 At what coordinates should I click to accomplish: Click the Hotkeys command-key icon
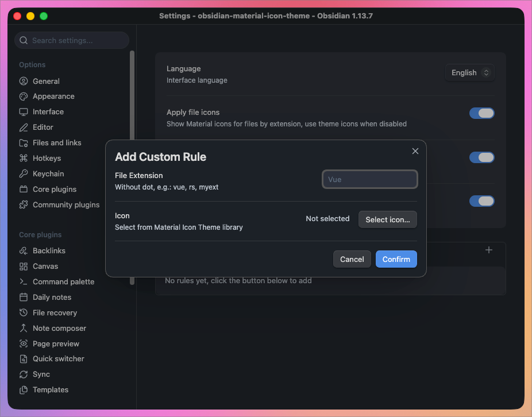point(24,158)
